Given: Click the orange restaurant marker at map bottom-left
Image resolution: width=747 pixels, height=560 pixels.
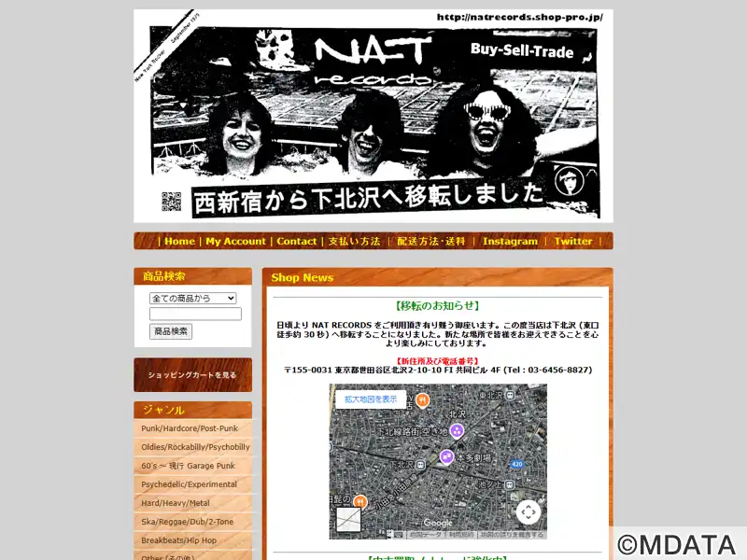Looking at the screenshot, I should (x=360, y=501).
